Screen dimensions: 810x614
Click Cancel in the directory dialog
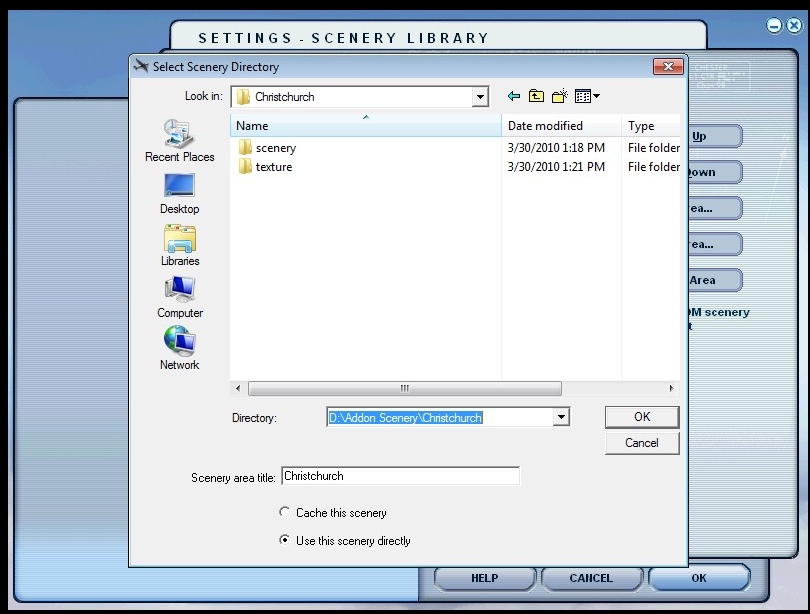[x=642, y=443]
